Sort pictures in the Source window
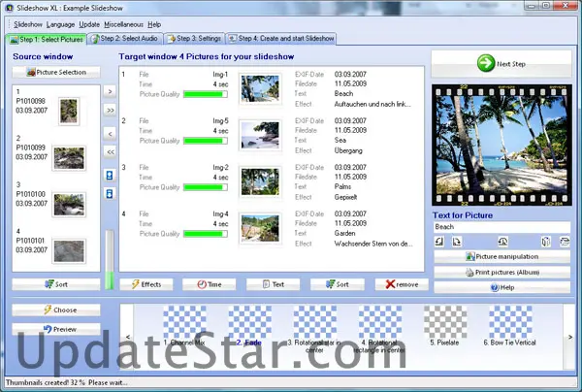The width and height of the screenshot is (582, 392). 56,284
